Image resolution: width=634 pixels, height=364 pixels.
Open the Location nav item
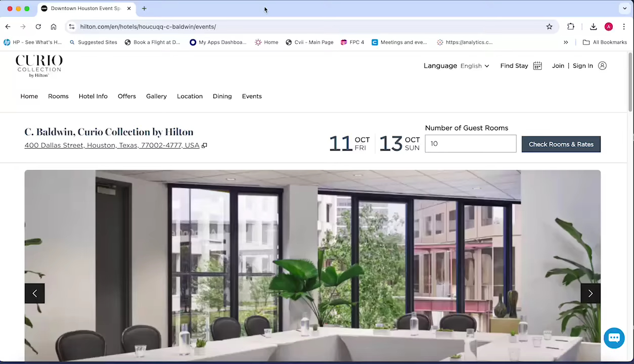click(190, 96)
